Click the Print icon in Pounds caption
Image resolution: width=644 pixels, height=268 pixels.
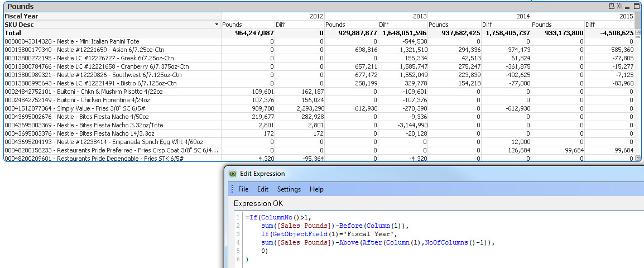click(612, 6)
